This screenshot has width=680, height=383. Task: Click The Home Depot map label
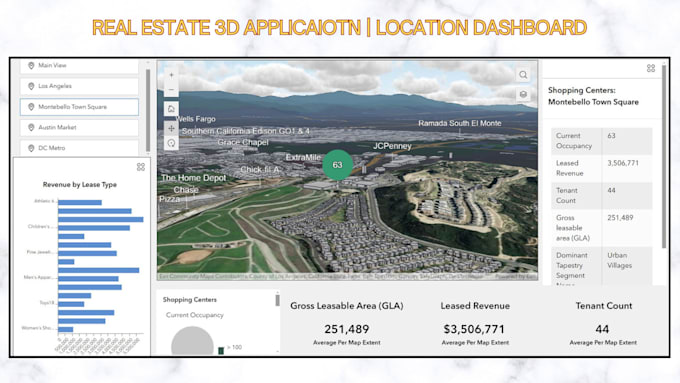coord(193,178)
